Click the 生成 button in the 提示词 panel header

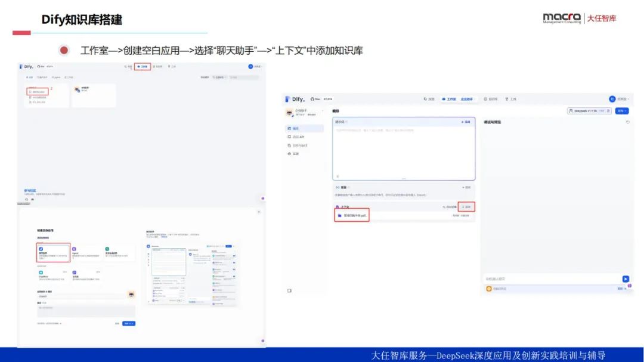(466, 122)
